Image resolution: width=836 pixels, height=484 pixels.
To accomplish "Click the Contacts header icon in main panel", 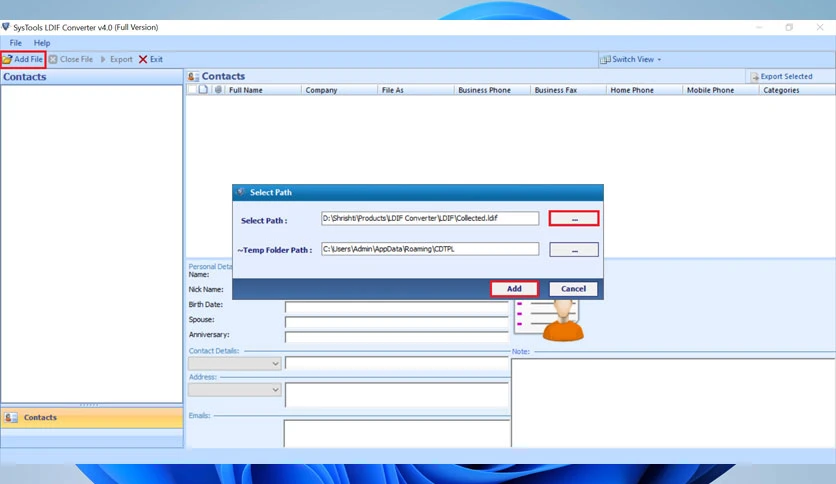I will [194, 76].
